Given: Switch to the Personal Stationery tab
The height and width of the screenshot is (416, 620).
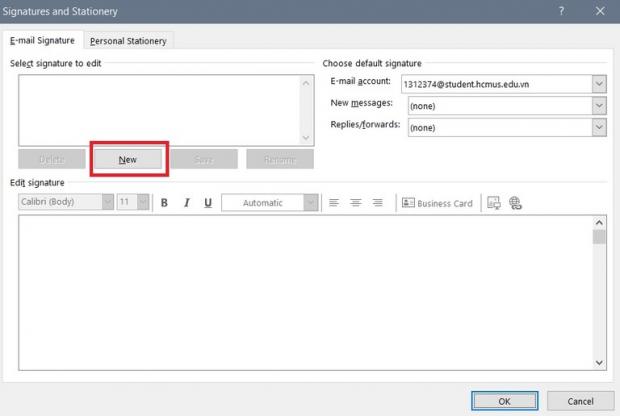Looking at the screenshot, I should (128, 41).
